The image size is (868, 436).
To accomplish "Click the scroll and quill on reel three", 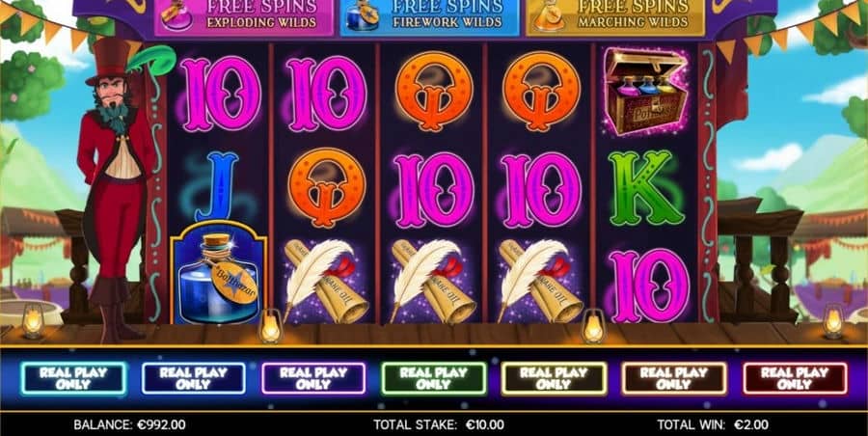I will [433, 282].
